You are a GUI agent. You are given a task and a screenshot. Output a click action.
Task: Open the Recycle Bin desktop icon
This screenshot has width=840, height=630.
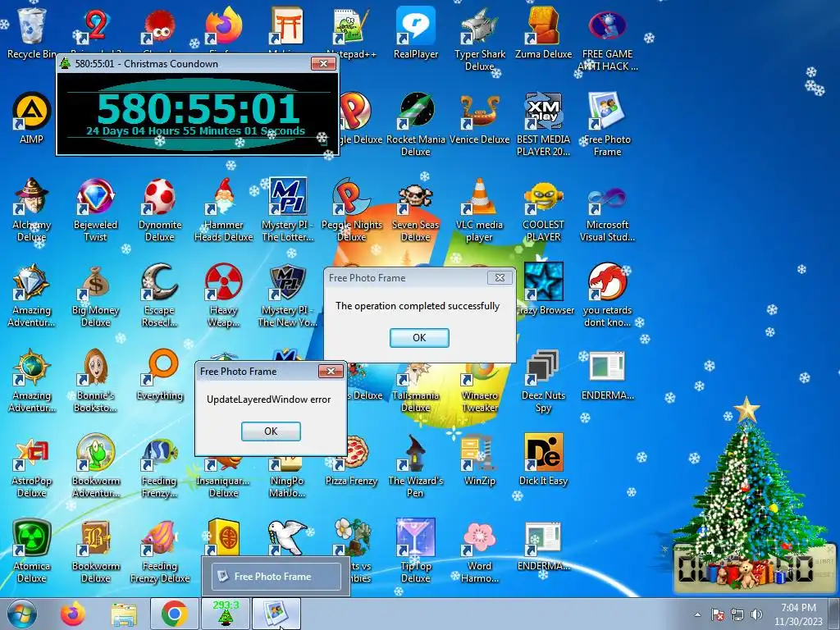pyautogui.click(x=32, y=32)
